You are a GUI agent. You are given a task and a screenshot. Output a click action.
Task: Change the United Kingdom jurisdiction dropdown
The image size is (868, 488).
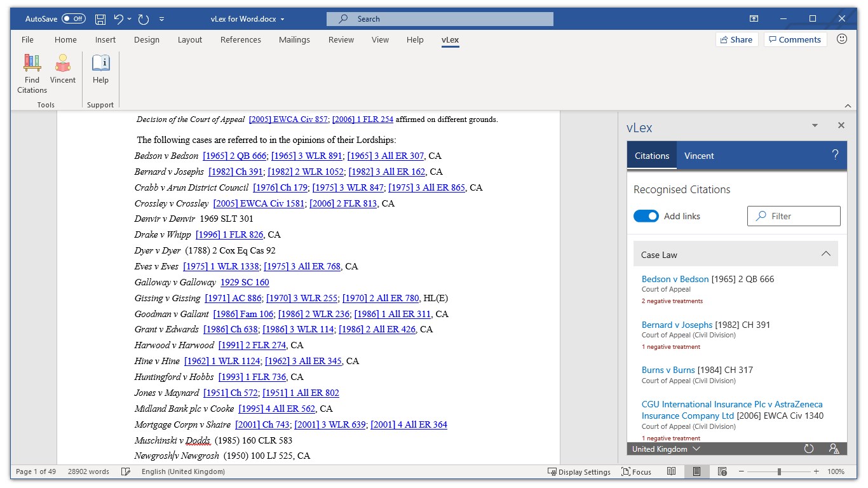pyautogui.click(x=666, y=449)
